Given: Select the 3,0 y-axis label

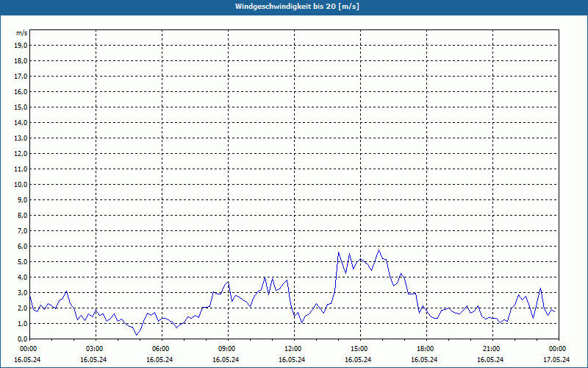Looking at the screenshot, I should click(23, 292).
